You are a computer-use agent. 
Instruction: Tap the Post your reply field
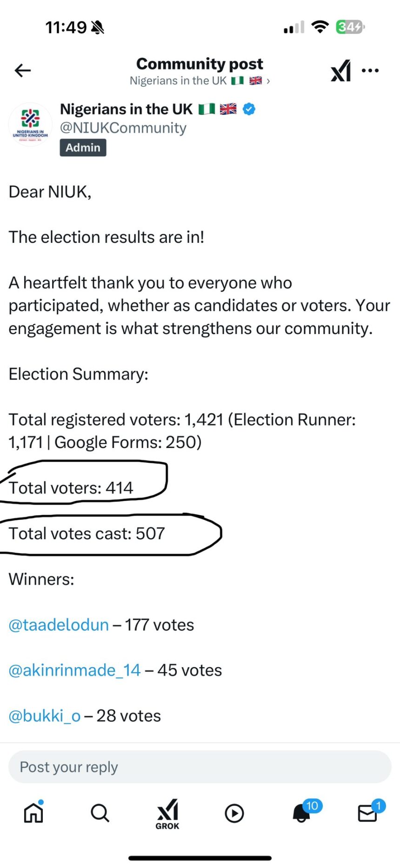(x=200, y=767)
